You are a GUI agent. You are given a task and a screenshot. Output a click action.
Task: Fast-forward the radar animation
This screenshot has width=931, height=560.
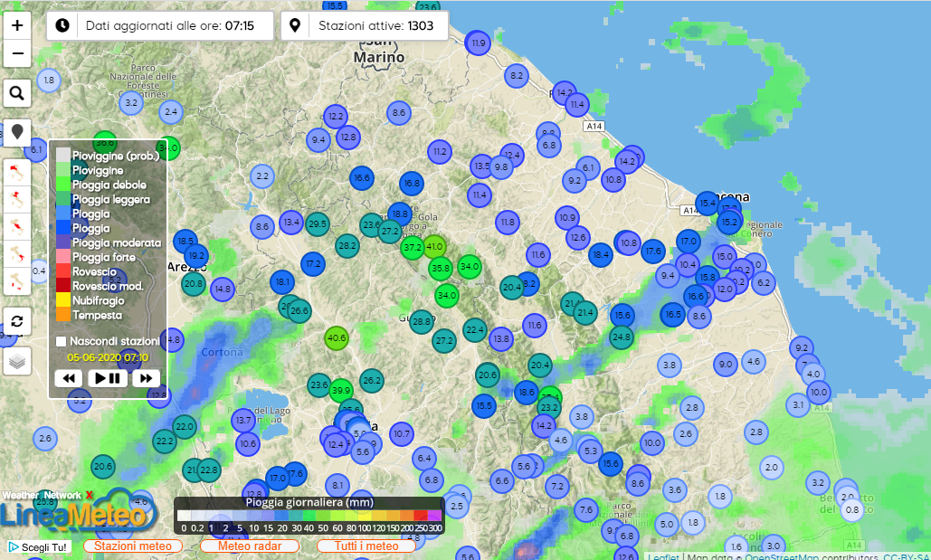point(146,378)
